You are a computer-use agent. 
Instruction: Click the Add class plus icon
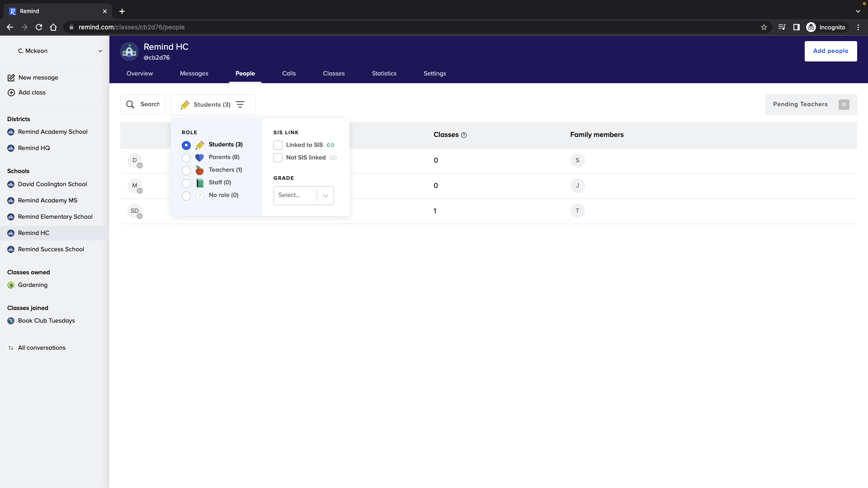point(11,93)
